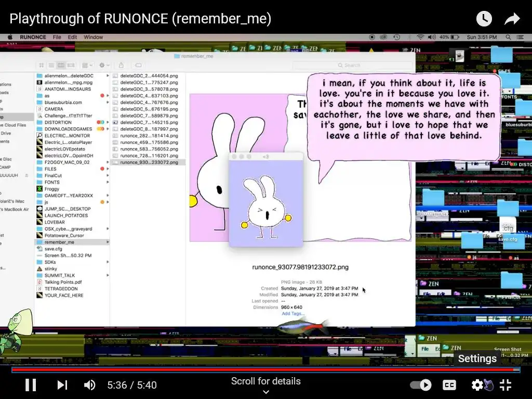This screenshot has height=399, width=532.
Task: Switch Finder to gallery view
Action: (71, 65)
